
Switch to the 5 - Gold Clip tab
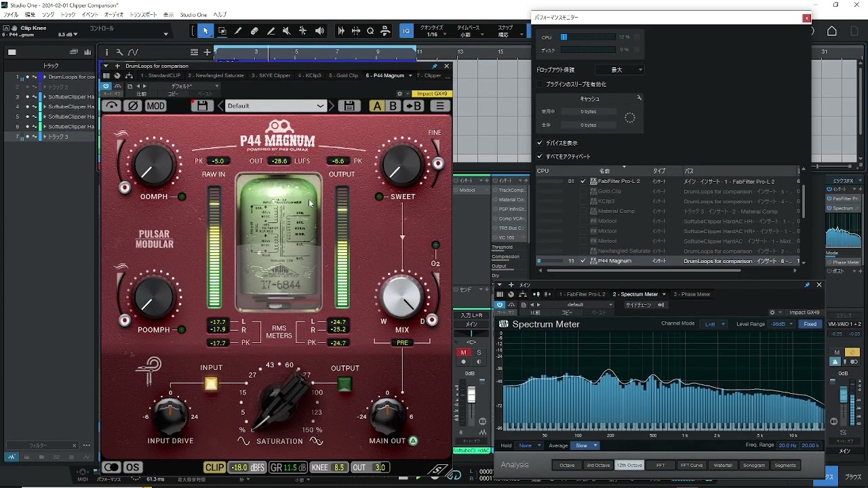(343, 75)
